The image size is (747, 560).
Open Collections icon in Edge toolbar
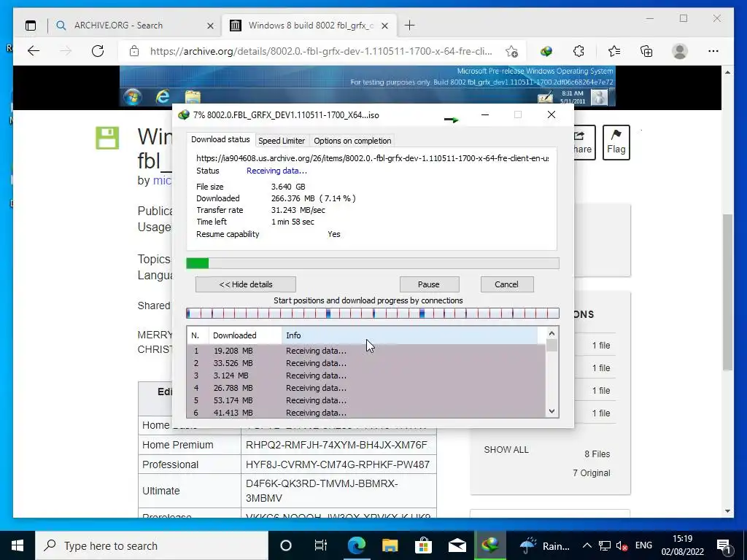point(646,51)
